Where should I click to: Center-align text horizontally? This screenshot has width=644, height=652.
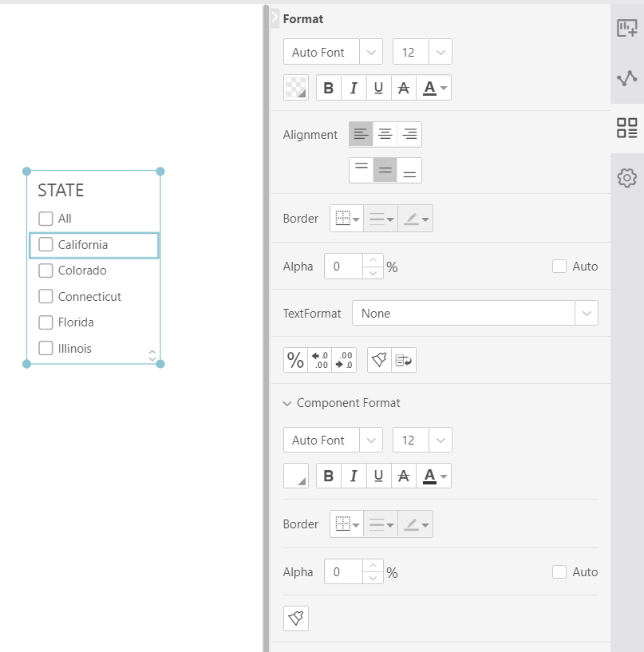[385, 134]
